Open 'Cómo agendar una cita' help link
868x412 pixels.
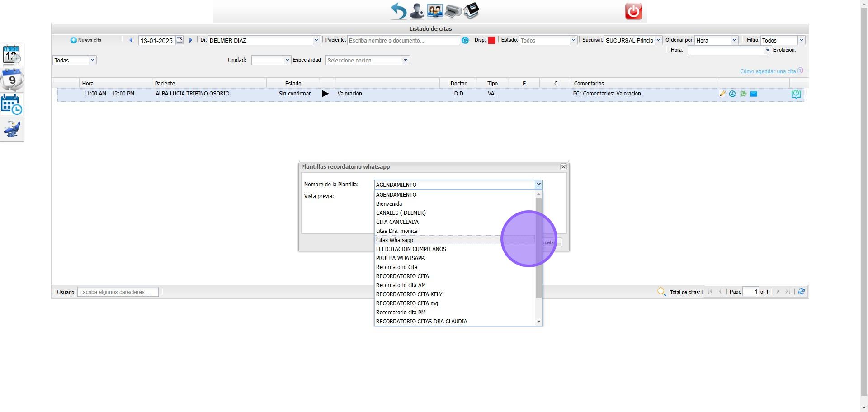[x=768, y=71]
